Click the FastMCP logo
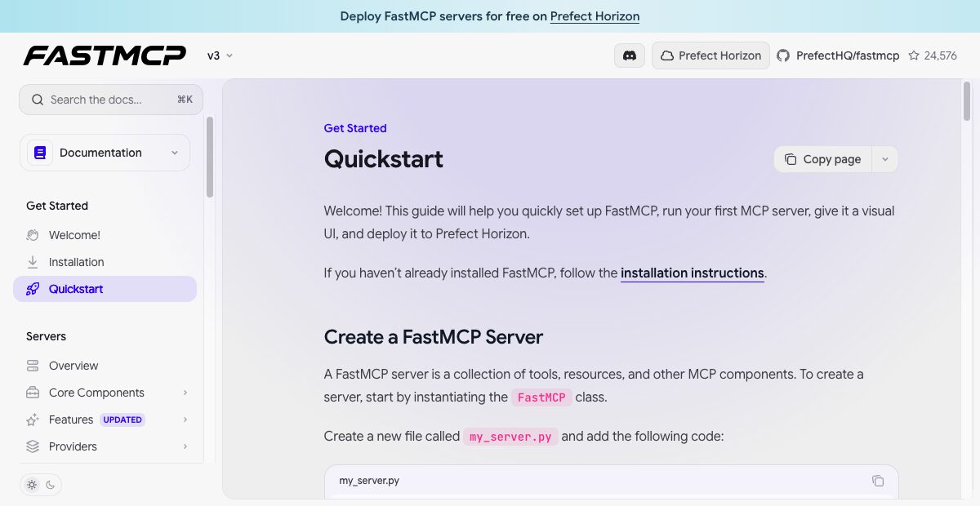 pyautogui.click(x=105, y=55)
